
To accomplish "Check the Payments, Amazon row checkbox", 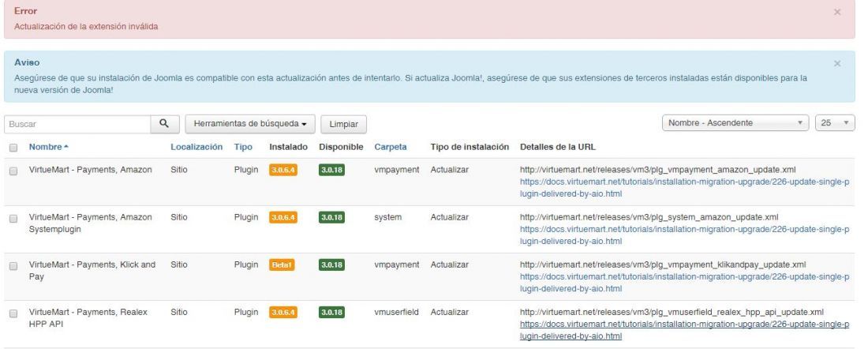I will 13,171.
